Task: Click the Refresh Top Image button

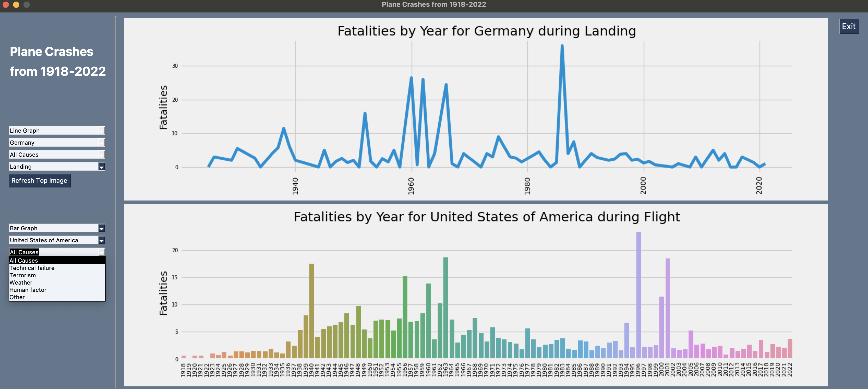Action: pyautogui.click(x=40, y=180)
